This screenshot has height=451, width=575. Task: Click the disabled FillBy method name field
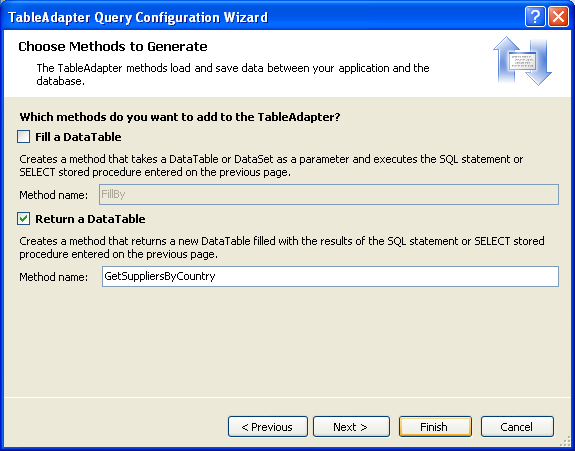pyautogui.click(x=329, y=194)
